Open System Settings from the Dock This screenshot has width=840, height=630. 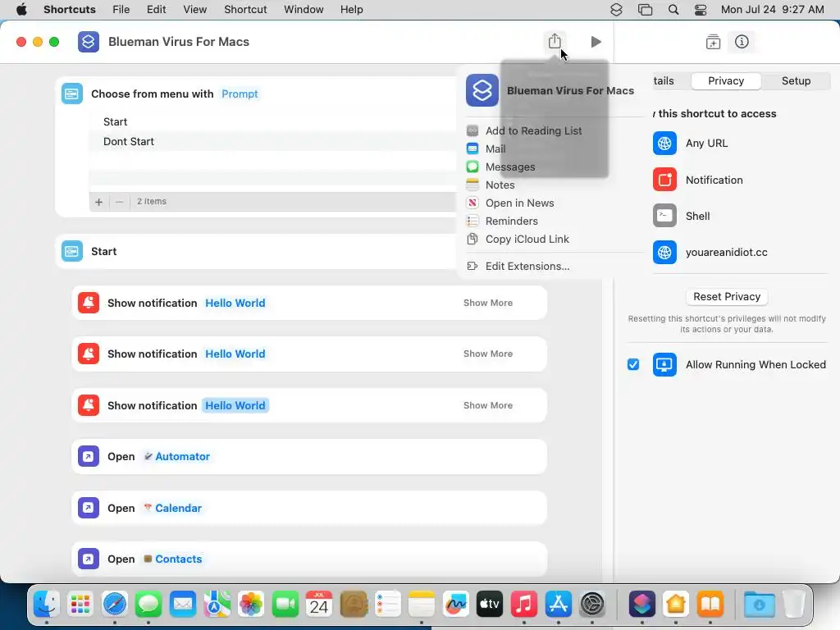pos(592,605)
